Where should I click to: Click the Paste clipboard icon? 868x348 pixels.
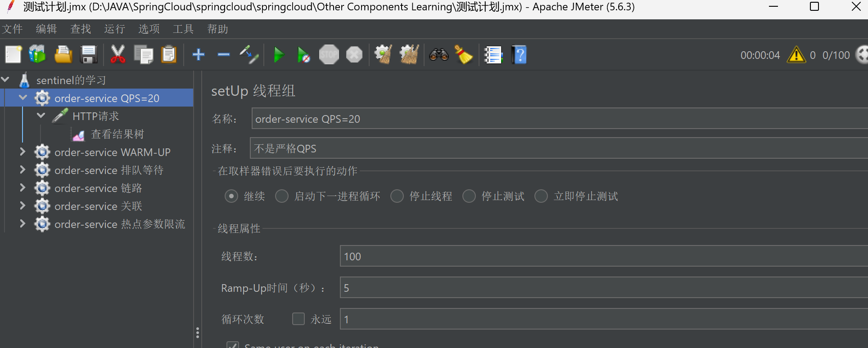click(169, 55)
